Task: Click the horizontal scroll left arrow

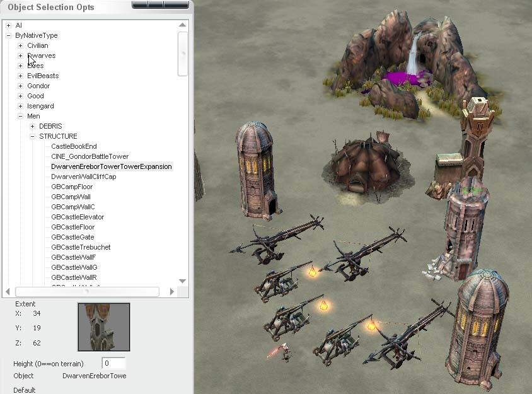Action: click(8, 291)
